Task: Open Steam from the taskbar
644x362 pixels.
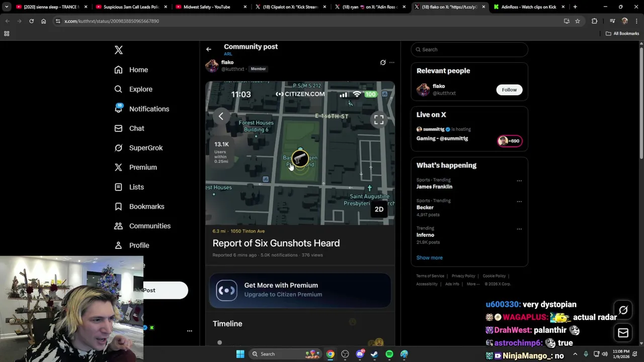Action: pyautogui.click(x=374, y=354)
